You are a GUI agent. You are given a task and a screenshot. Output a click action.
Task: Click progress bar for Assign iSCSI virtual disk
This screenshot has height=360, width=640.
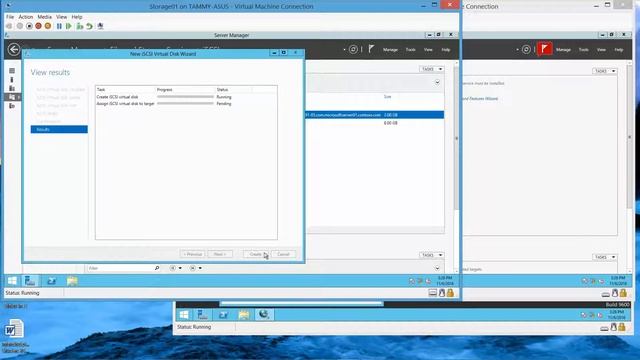click(x=185, y=104)
